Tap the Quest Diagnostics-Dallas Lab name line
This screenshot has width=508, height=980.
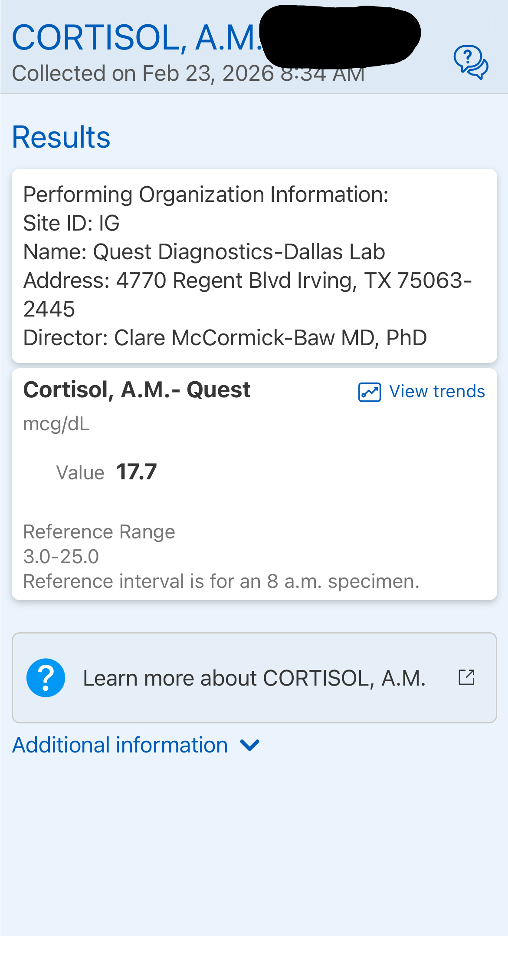204,252
